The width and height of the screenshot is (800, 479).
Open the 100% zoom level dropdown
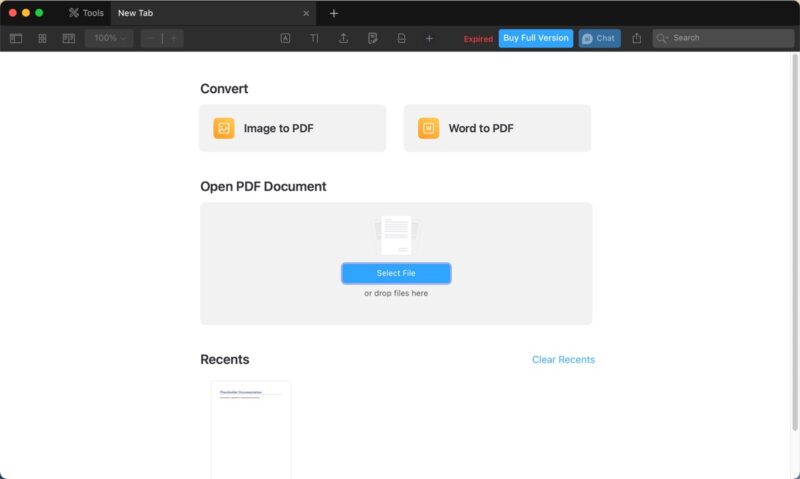point(109,38)
